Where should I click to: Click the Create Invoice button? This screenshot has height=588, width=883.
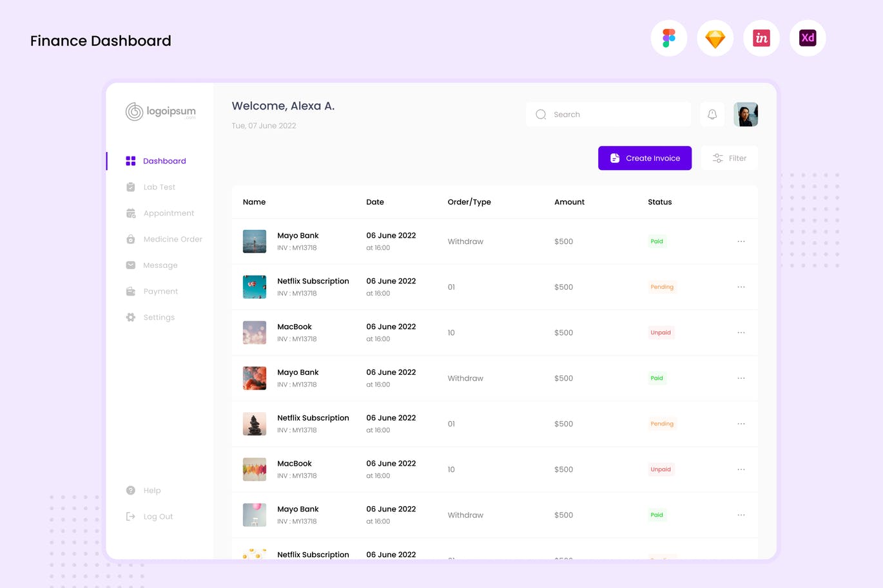(645, 158)
